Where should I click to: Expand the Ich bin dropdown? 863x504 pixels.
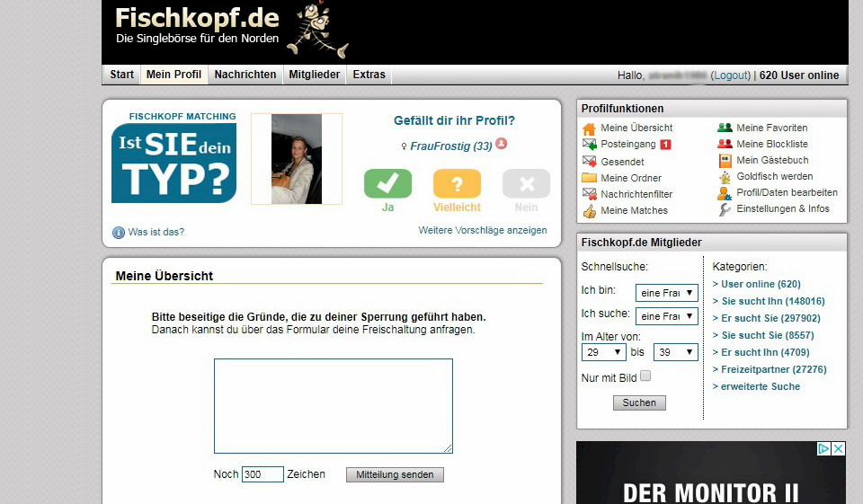click(666, 293)
